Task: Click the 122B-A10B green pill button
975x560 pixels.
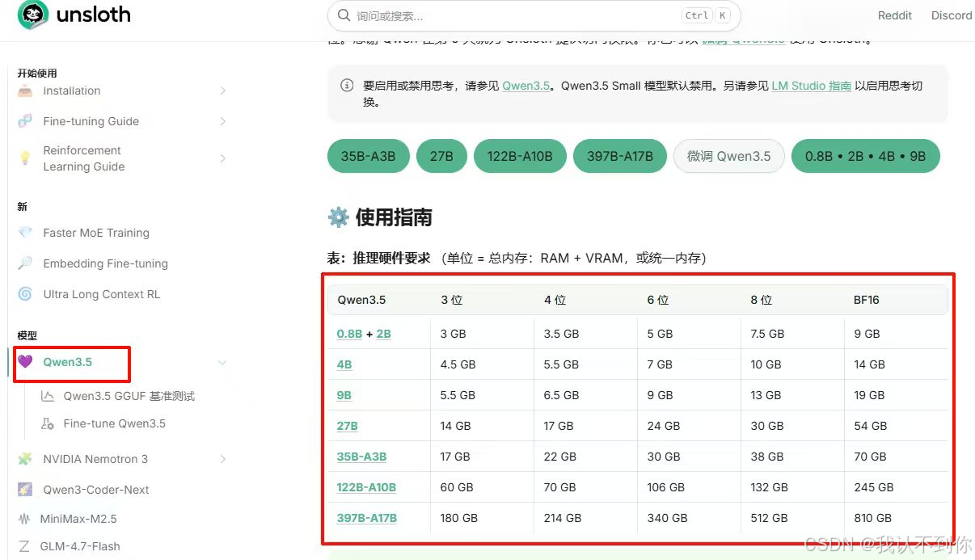Action: click(x=520, y=156)
